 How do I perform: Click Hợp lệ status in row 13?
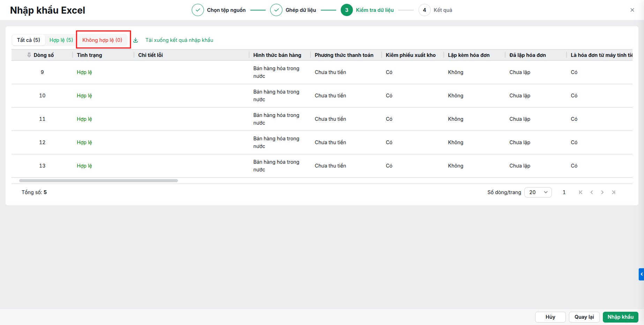tap(84, 166)
